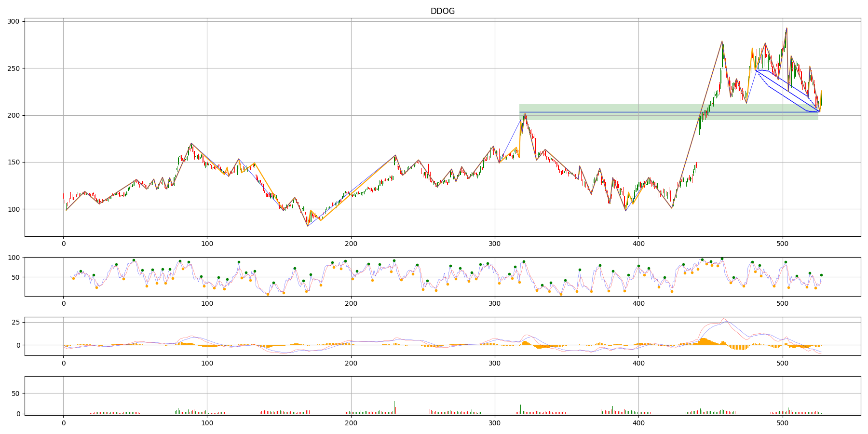Click the 300 label on price axis
This screenshot has height=434, width=868.
click(x=13, y=21)
